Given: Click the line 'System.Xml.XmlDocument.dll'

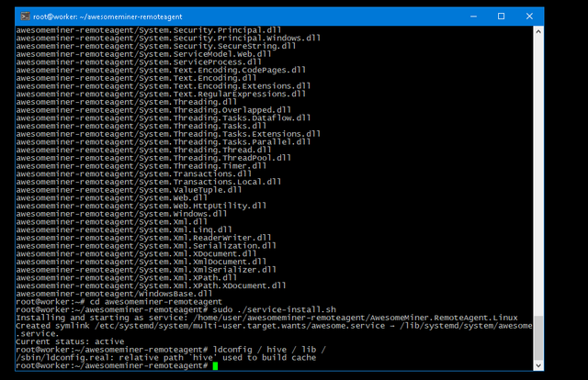Looking at the screenshot, I should (141, 262).
